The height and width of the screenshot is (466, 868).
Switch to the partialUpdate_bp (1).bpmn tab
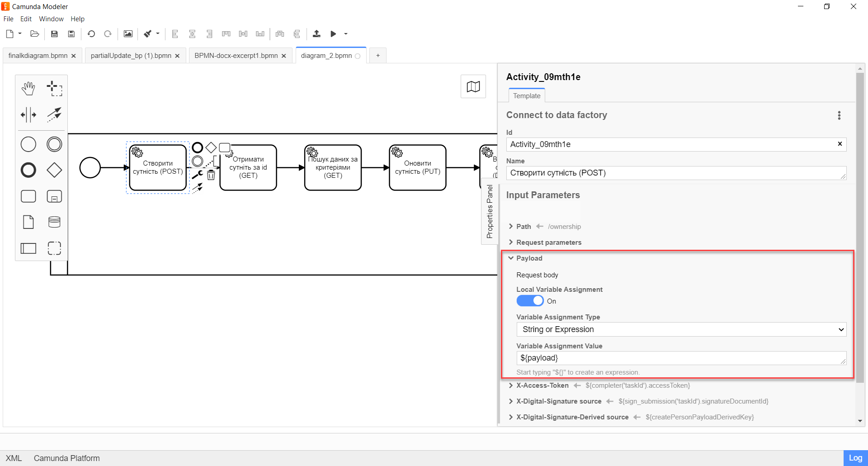(131, 56)
